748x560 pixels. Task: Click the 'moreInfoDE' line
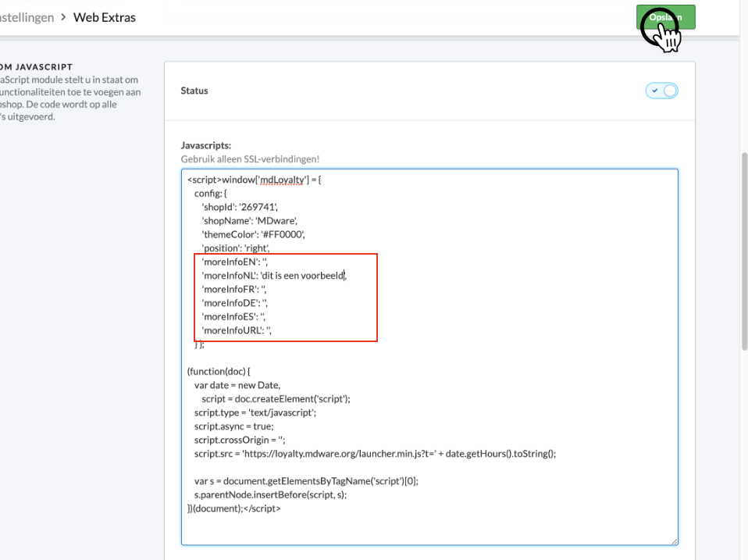pyautogui.click(x=234, y=303)
